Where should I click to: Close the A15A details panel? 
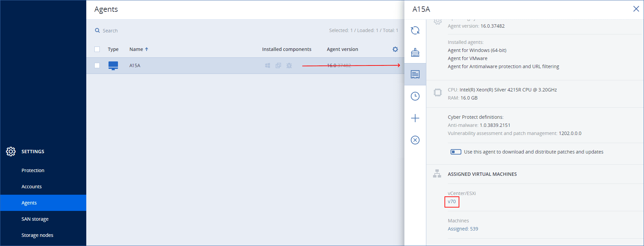coord(636,9)
